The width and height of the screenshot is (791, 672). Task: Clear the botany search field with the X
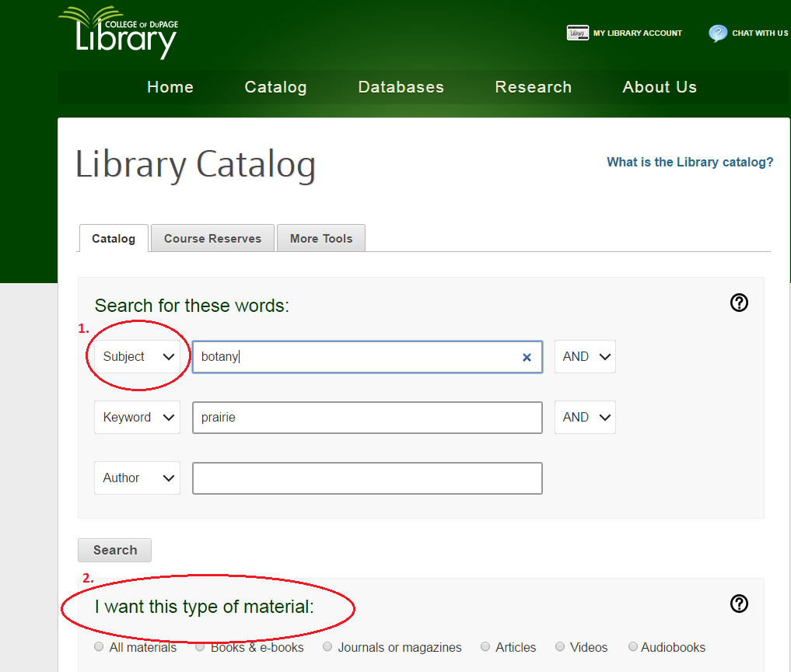click(x=527, y=357)
